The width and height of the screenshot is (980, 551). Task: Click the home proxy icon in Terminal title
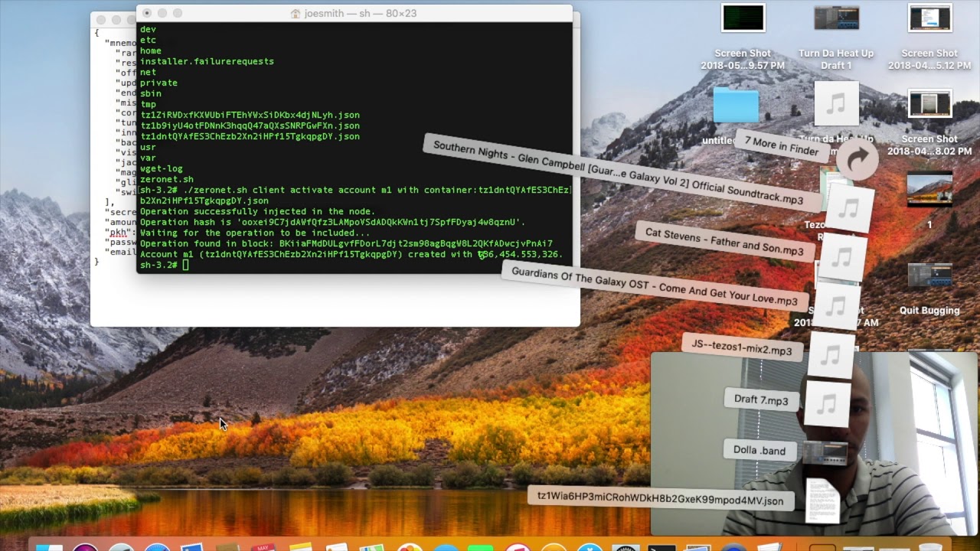(x=296, y=14)
